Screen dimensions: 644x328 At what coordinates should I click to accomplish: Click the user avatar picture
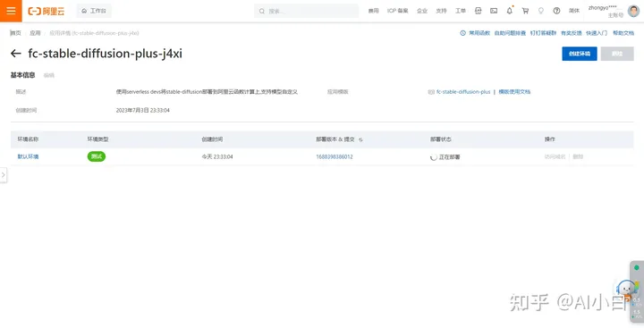click(633, 11)
